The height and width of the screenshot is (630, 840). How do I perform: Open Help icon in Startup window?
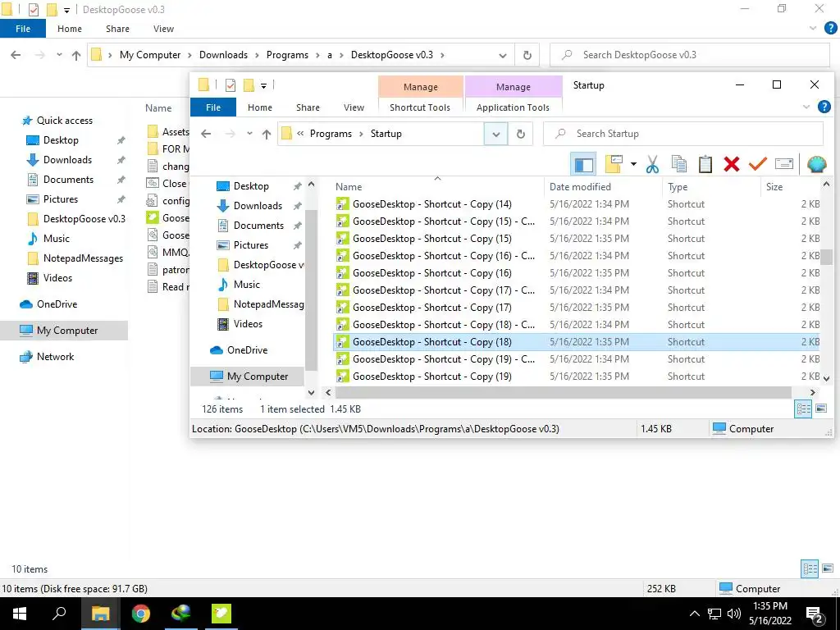coord(824,107)
